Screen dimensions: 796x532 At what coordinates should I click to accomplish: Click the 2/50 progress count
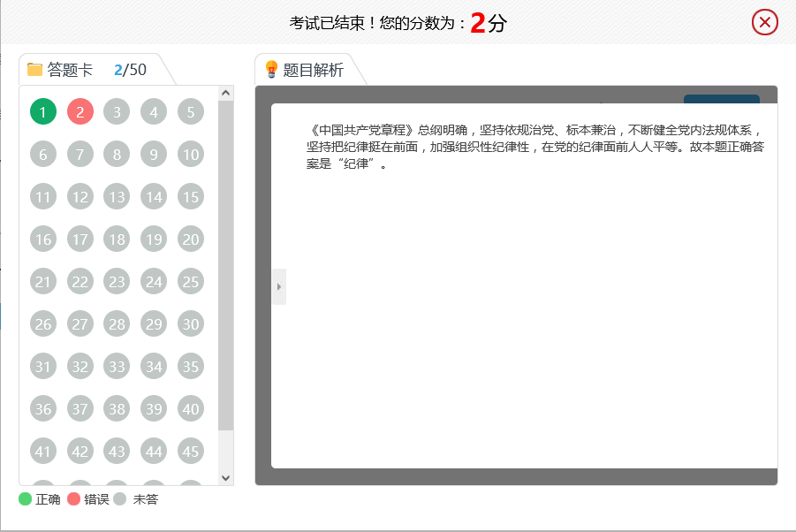tap(130, 70)
